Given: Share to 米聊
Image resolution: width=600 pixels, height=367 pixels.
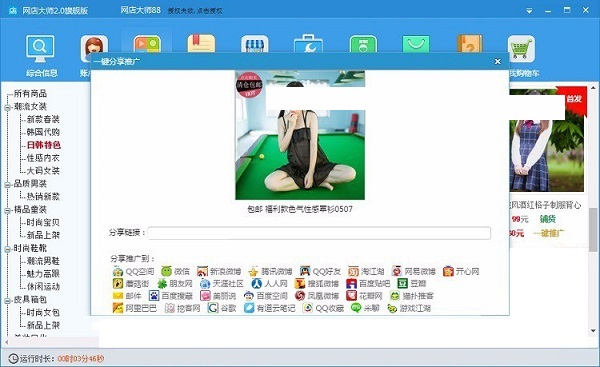Looking at the screenshot, I should [365, 308].
